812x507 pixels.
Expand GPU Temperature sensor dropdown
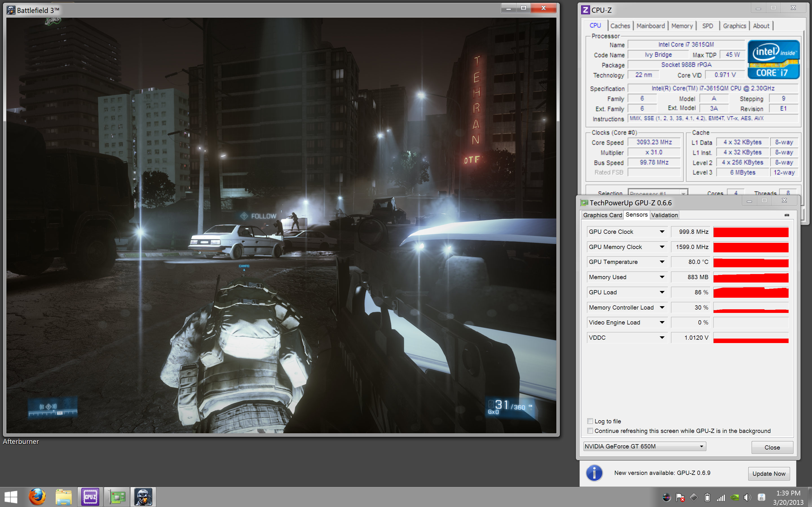pos(662,262)
